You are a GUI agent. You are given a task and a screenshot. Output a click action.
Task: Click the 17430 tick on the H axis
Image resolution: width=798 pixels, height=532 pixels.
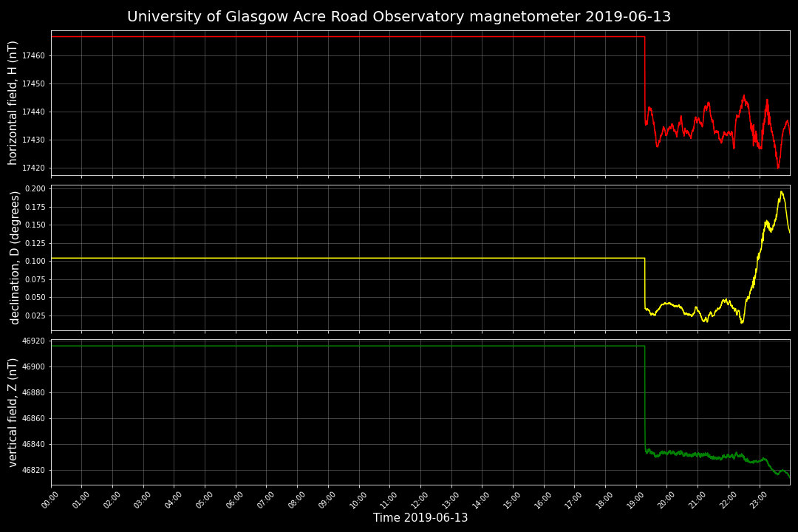[34, 140]
